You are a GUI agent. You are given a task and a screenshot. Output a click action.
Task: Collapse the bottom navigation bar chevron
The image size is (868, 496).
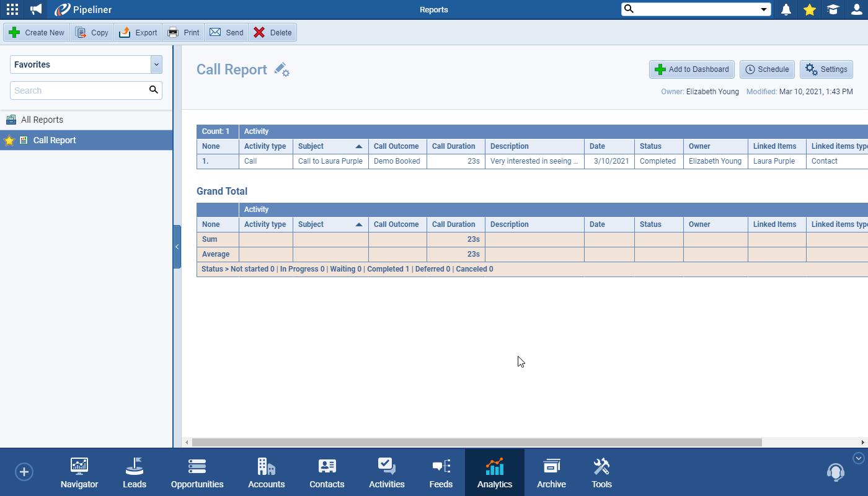(859, 458)
